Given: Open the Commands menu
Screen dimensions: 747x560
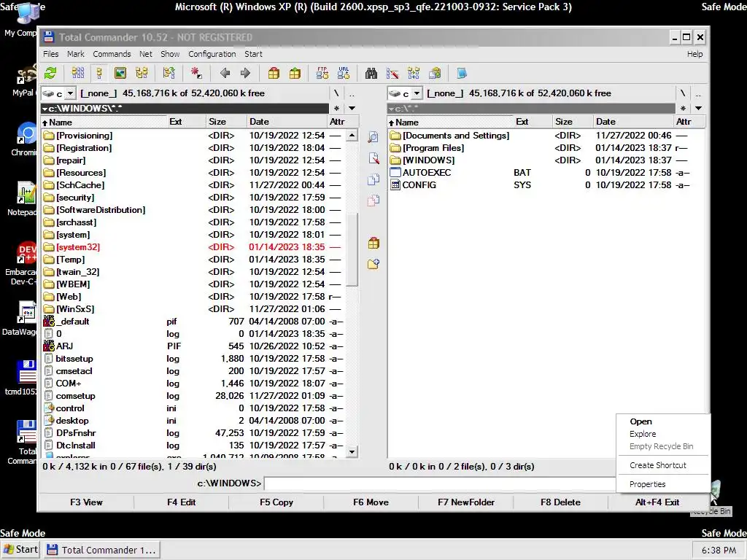Looking at the screenshot, I should click(x=112, y=54).
